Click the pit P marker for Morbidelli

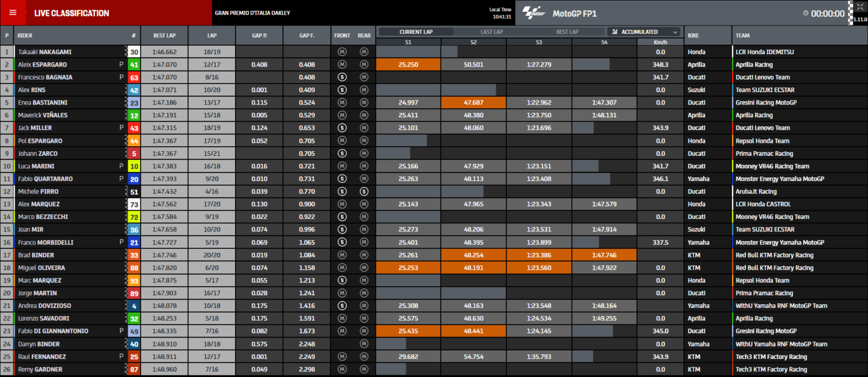[x=121, y=242]
